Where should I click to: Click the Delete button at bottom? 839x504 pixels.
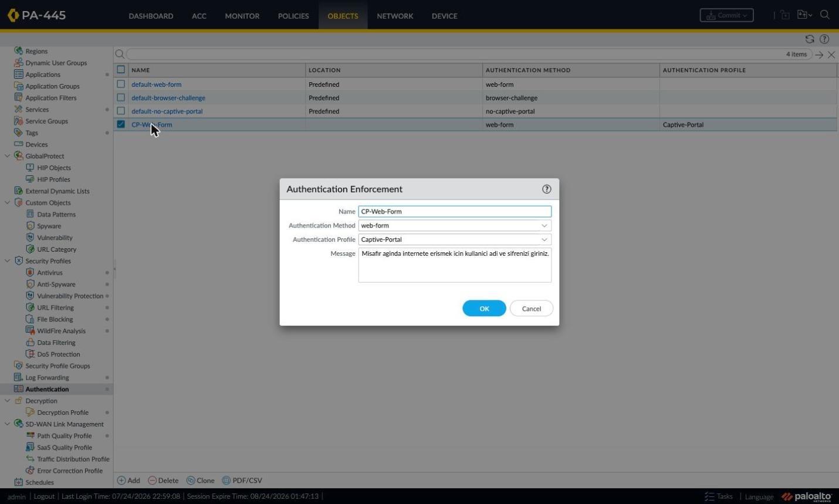[163, 481]
